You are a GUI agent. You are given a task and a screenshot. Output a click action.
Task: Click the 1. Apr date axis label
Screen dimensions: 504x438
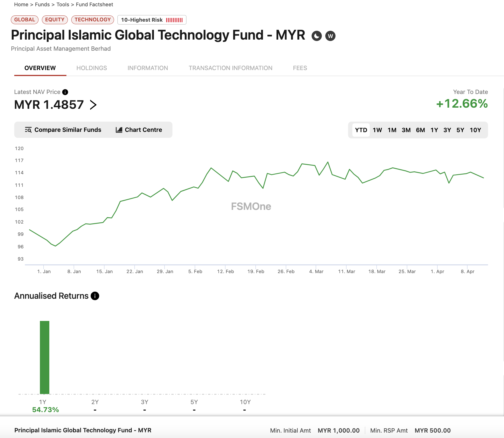pos(437,271)
